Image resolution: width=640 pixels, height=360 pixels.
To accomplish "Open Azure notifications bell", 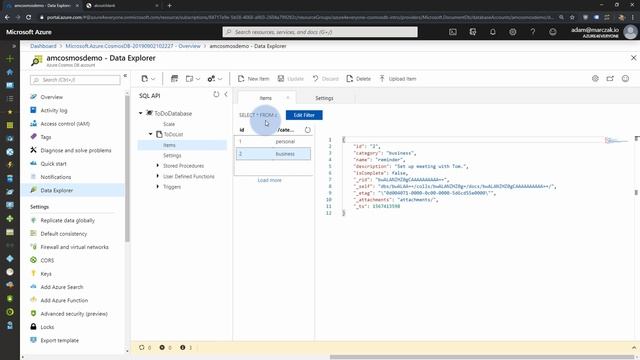I will 493,32.
